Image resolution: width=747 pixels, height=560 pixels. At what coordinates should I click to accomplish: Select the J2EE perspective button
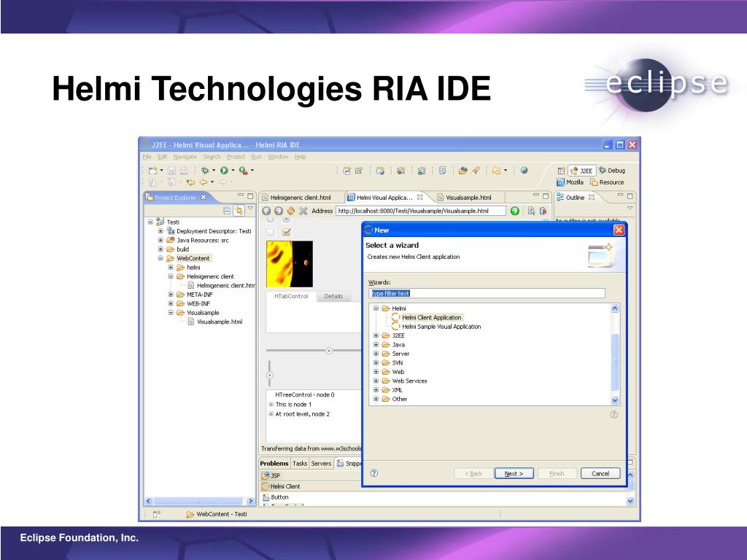pyautogui.click(x=581, y=171)
